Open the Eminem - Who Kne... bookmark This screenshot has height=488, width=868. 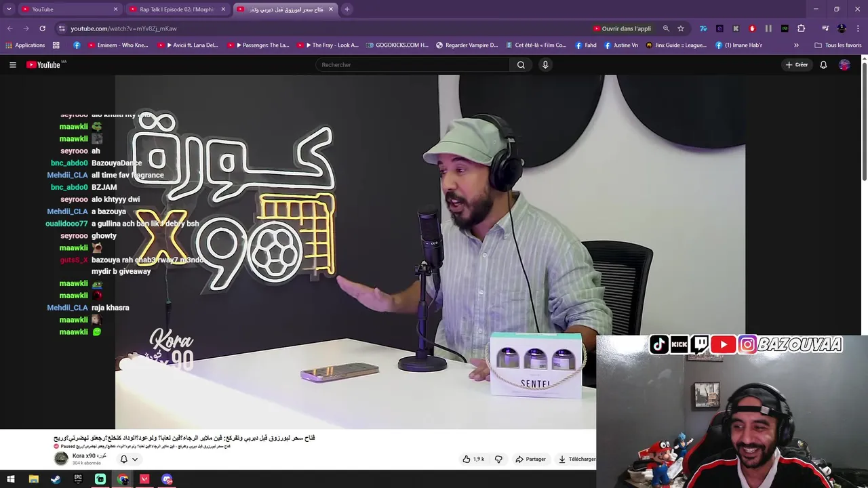tap(117, 45)
